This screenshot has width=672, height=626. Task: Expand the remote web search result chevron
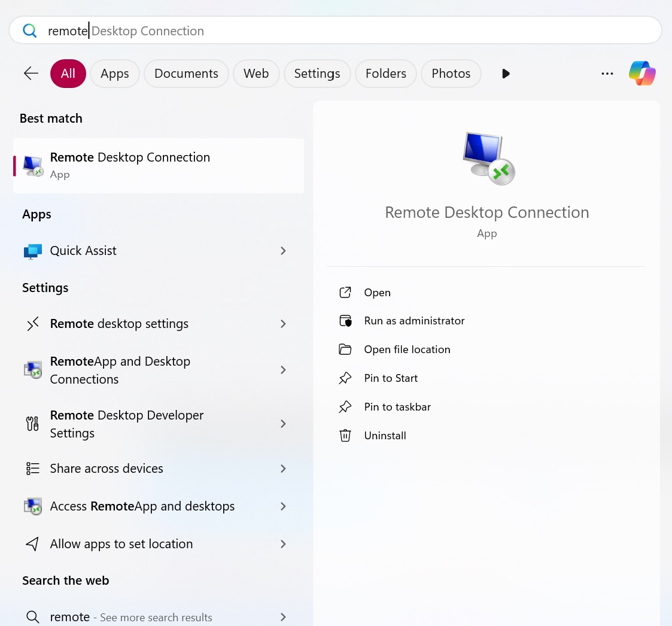click(283, 617)
